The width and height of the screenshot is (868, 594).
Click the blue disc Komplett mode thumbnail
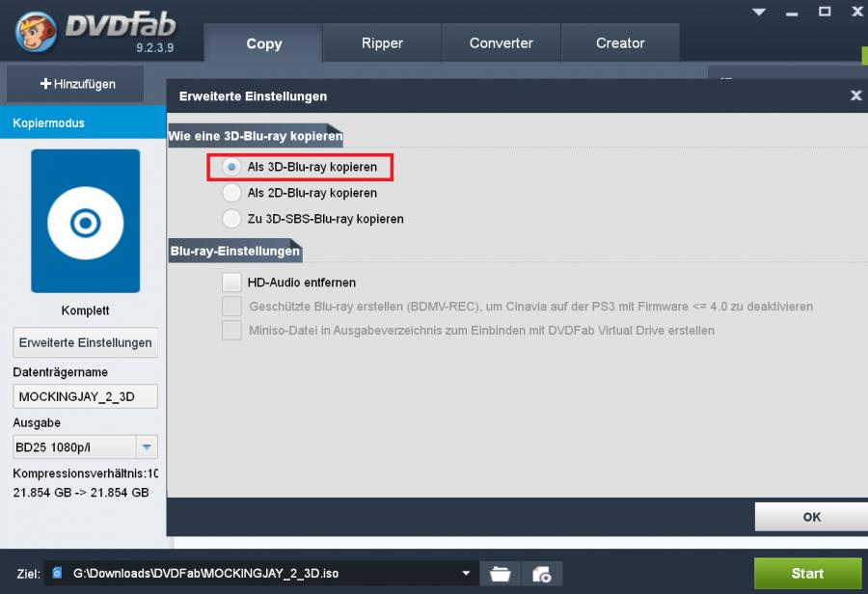(85, 221)
